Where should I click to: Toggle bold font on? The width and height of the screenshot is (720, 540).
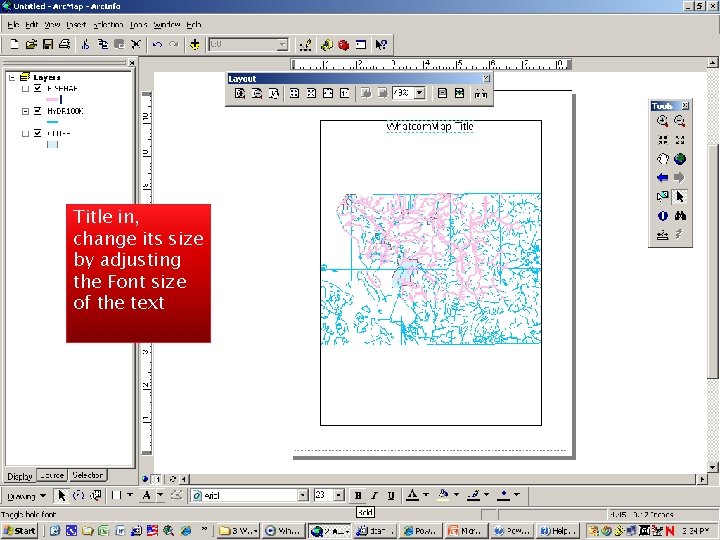click(x=358, y=495)
